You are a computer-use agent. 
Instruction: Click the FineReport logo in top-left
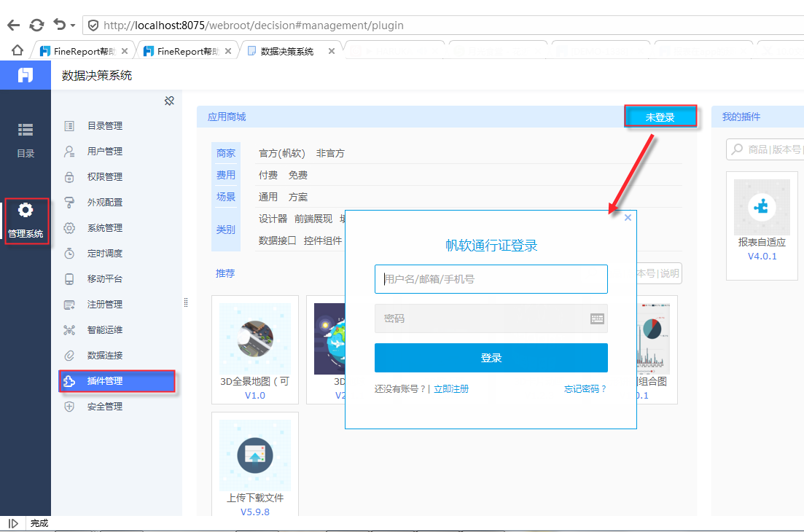[x=25, y=75]
